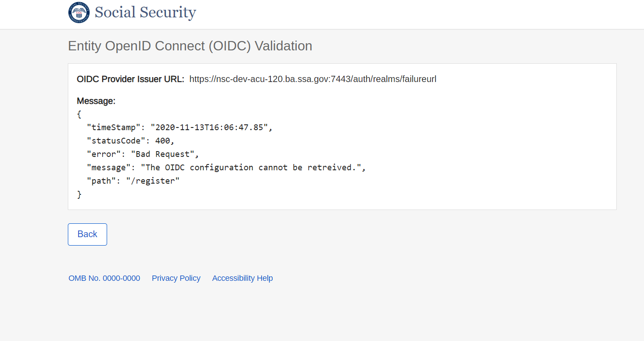Click the opening curly brace of JSON
The image size is (644, 341).
tap(79, 114)
